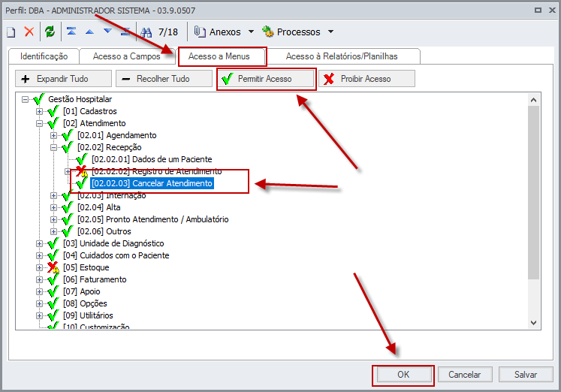The image size is (561, 392).
Task: Open the Acesso à Relatórios/Planilhas tab
Action: click(x=342, y=56)
